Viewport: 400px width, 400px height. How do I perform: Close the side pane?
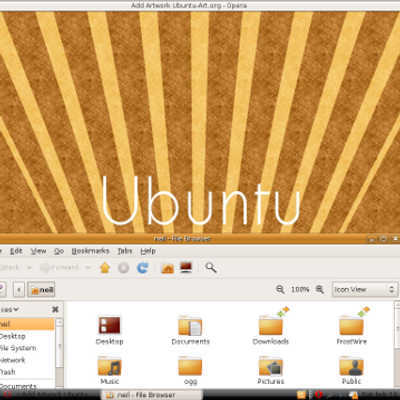click(x=55, y=310)
